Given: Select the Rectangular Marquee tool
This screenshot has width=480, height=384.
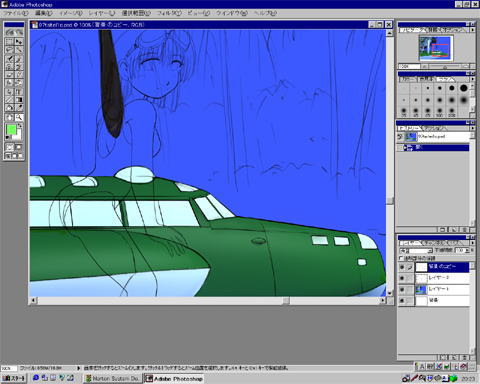Looking at the screenshot, I should (9, 42).
